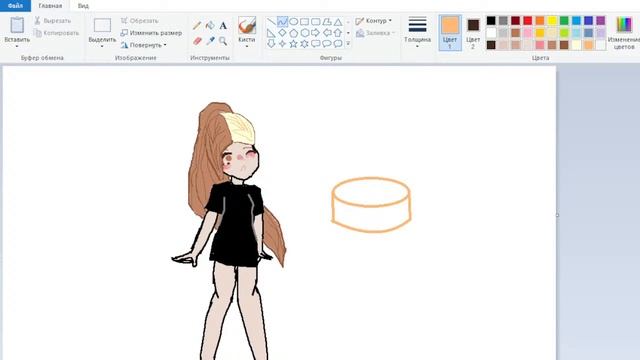
Task: Choose the Right triangle shape
Action: click(271, 33)
